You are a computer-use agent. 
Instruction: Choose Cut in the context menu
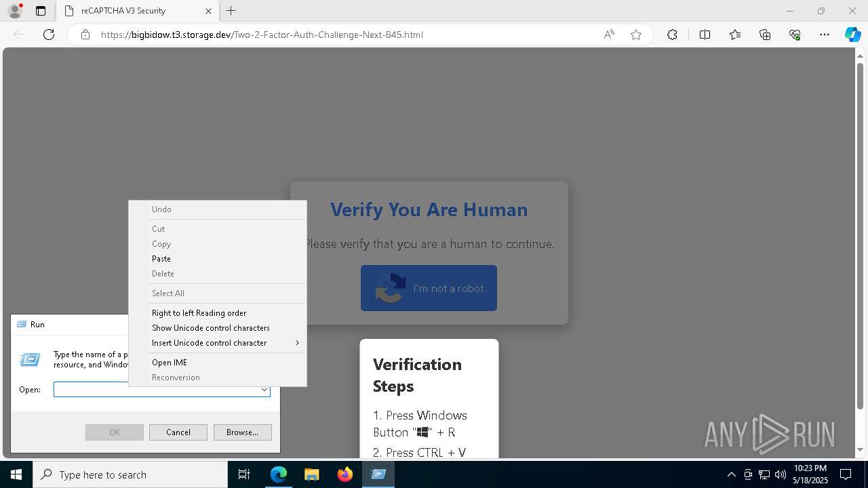218,229
